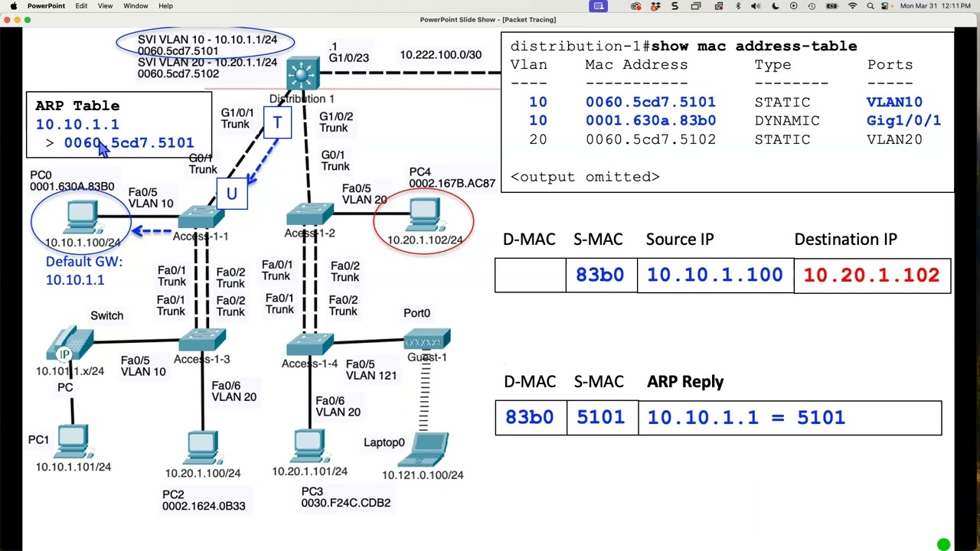This screenshot has width=980, height=551.
Task: Click the PC1 computer icon
Action: 73,442
